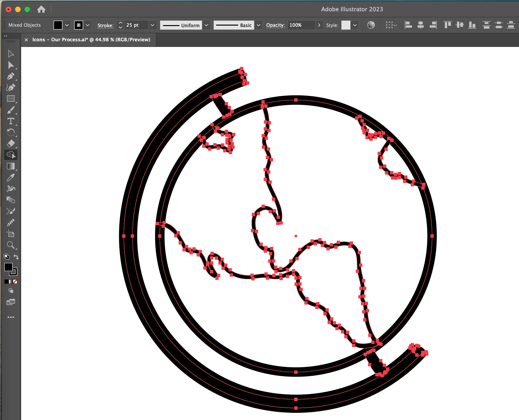The width and height of the screenshot is (519, 420).
Task: Go to the Home screen
Action: coord(41,9)
